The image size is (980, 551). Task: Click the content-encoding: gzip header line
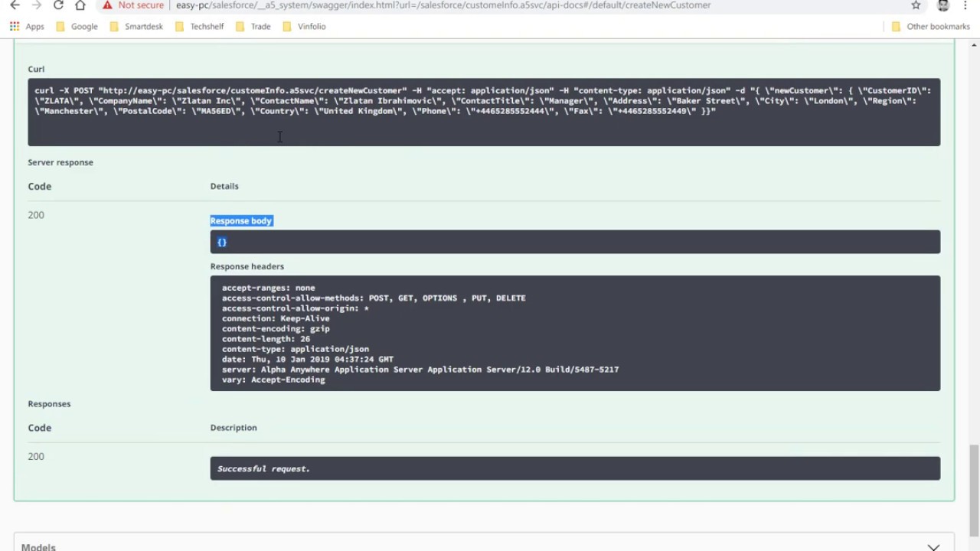276,328
